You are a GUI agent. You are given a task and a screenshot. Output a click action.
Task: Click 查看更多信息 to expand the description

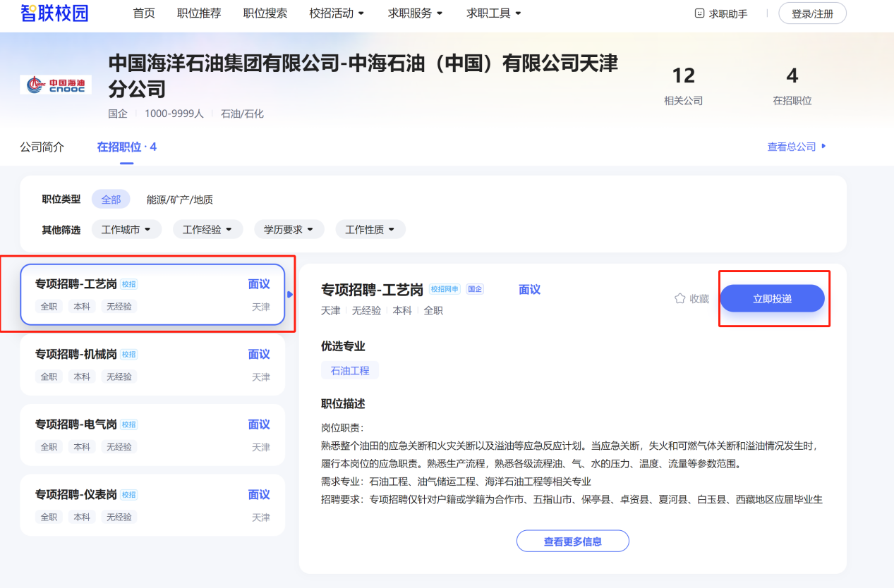click(x=572, y=541)
